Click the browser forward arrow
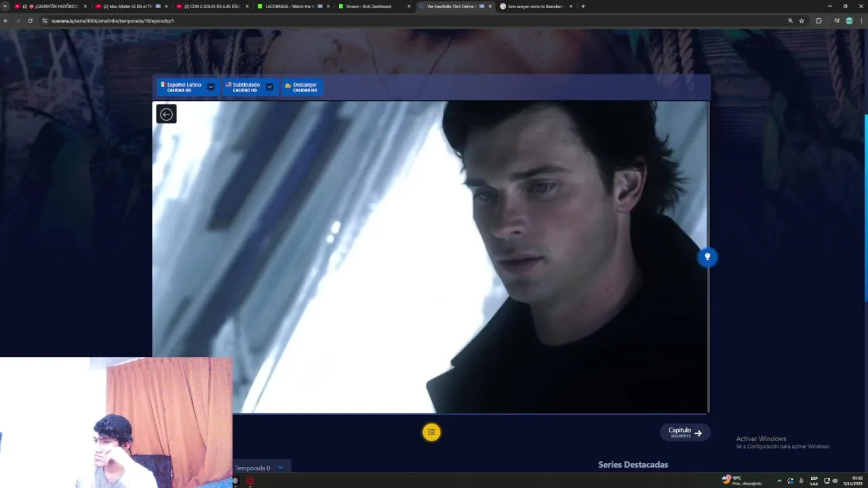Screen dimensions: 868x488 [18, 21]
